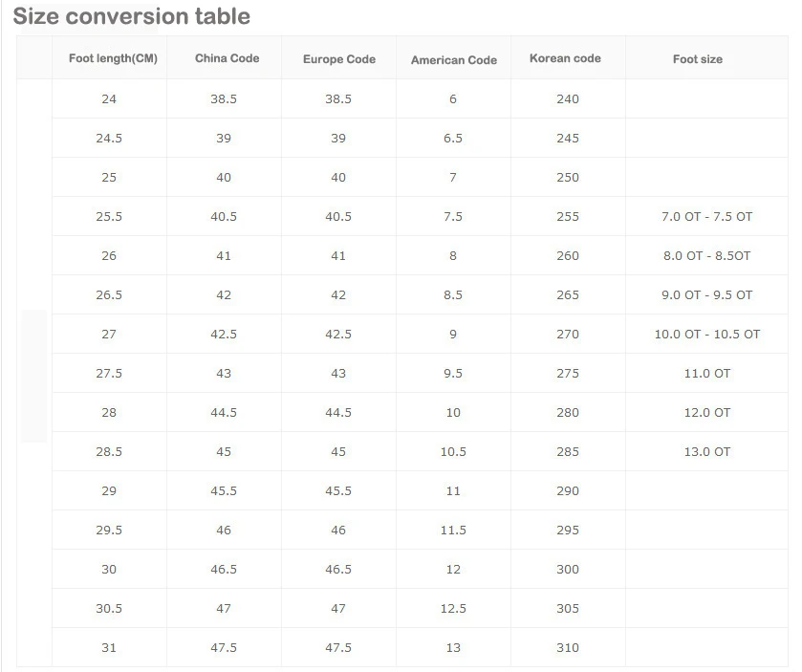Click the Size conversion table heading
Viewport: 802px width, 672px height.
click(132, 16)
